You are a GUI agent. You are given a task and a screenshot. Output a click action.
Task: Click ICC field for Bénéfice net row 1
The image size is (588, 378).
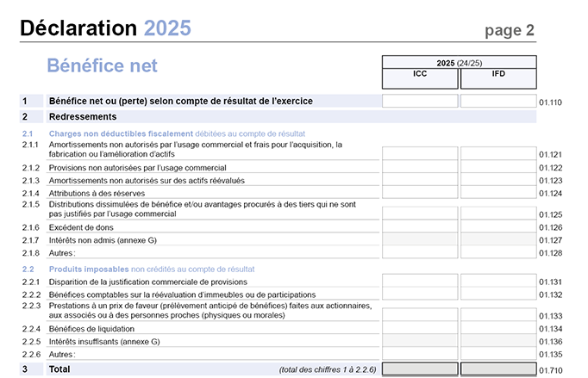(420, 102)
